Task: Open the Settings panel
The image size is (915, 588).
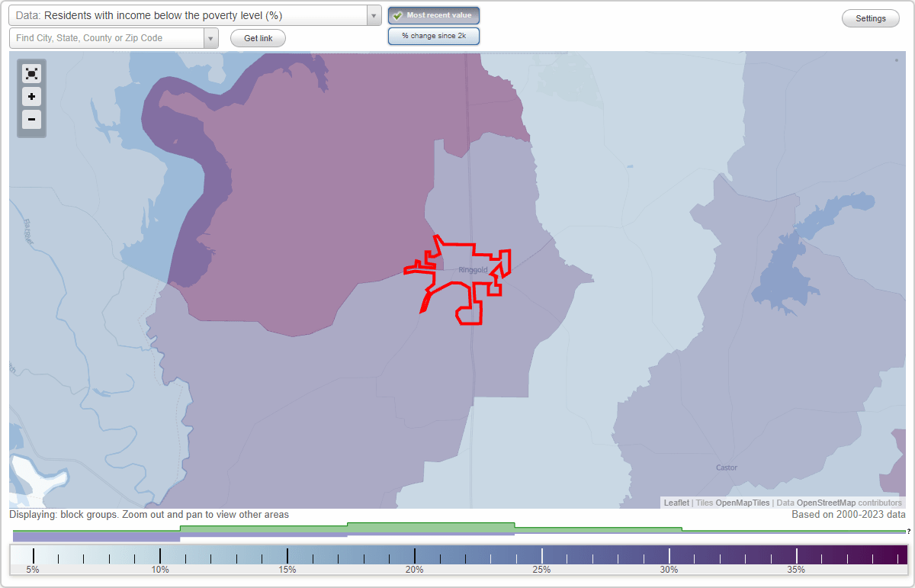Action: tap(870, 18)
